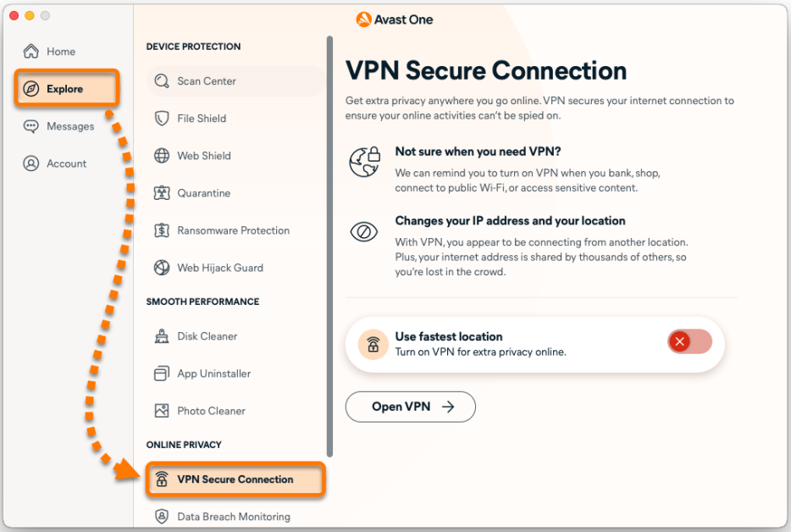Open the Home tab in sidebar

60,52
